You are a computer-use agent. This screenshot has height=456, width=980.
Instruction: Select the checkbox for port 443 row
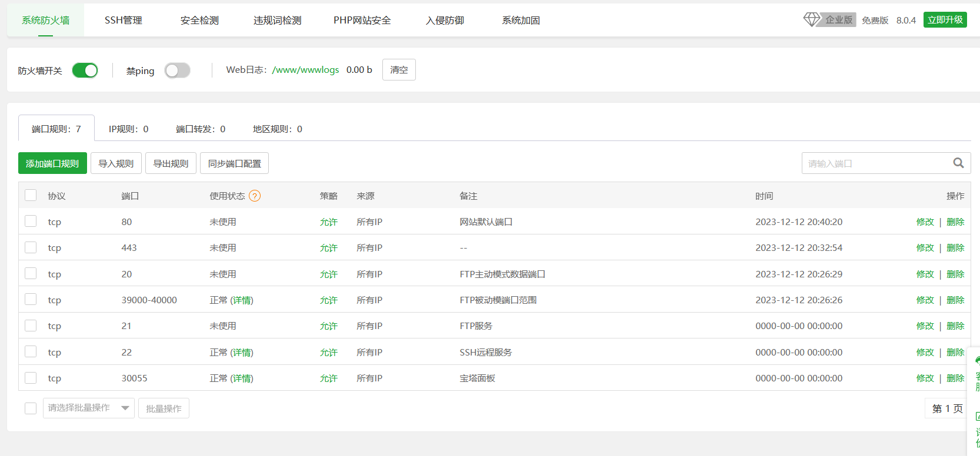pos(31,247)
